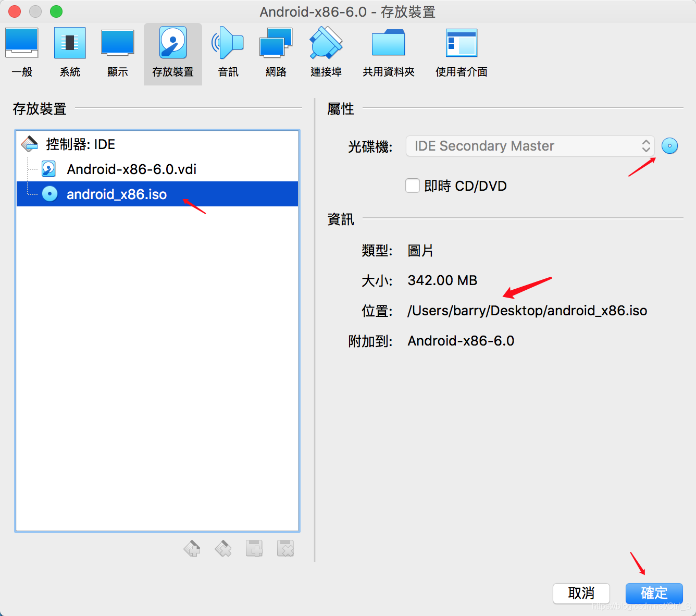
Task: Click the 光碟機: label
Action: coord(370,146)
